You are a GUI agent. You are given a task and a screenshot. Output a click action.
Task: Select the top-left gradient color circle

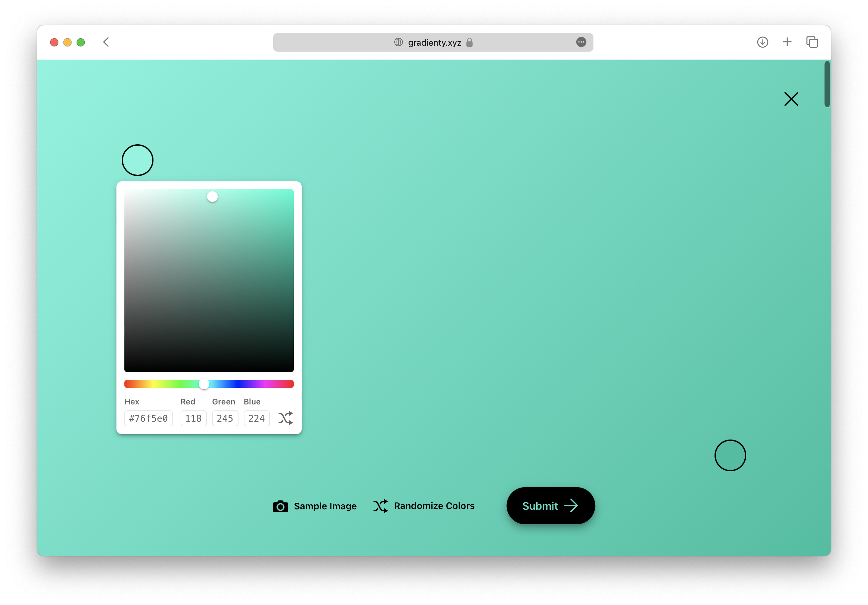click(x=138, y=160)
